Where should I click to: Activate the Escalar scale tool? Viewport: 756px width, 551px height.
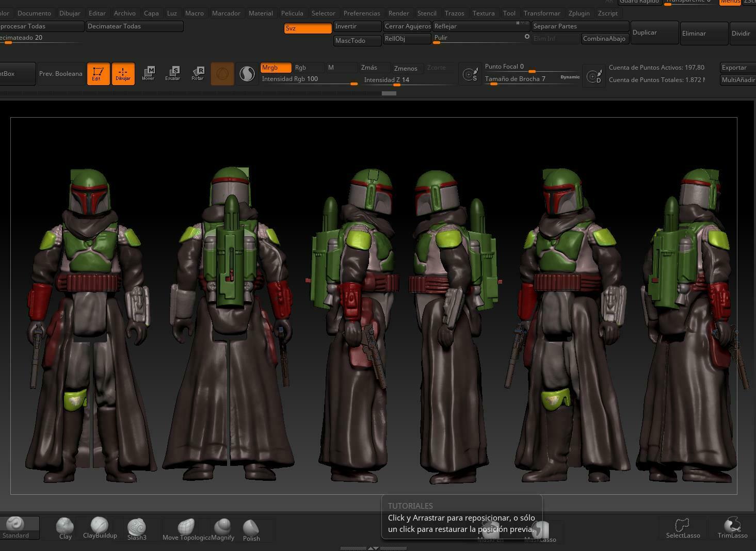pyautogui.click(x=173, y=74)
